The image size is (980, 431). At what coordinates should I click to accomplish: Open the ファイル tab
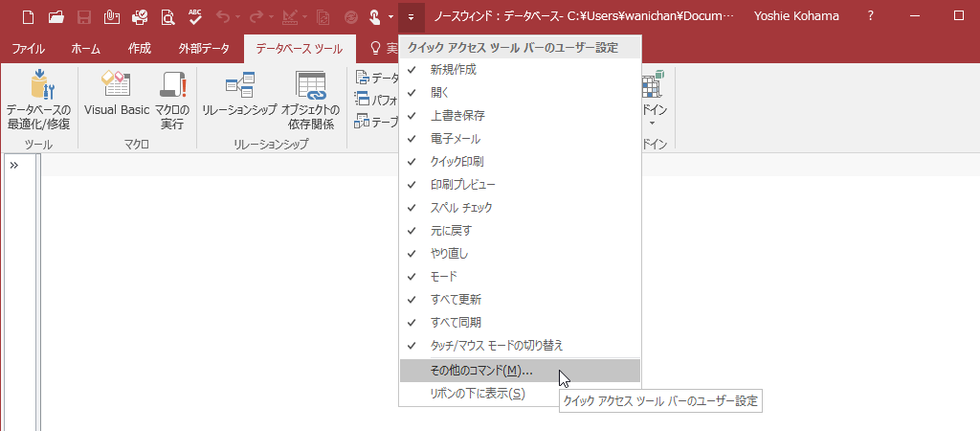tap(28, 49)
